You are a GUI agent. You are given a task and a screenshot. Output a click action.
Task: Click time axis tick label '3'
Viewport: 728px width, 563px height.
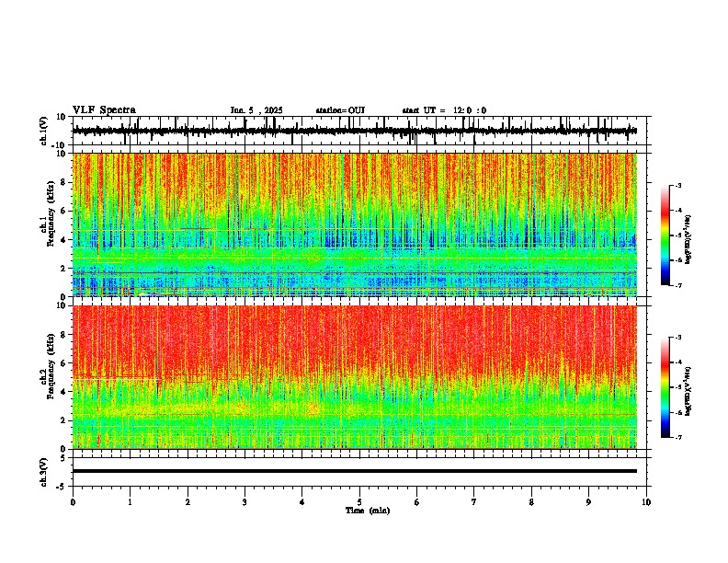[x=245, y=502]
